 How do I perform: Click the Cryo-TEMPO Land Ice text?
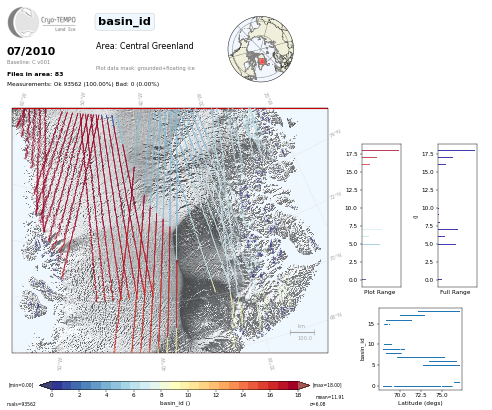(58, 24)
